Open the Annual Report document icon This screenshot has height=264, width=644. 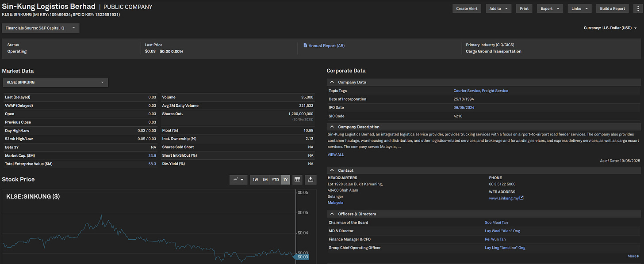point(305,45)
